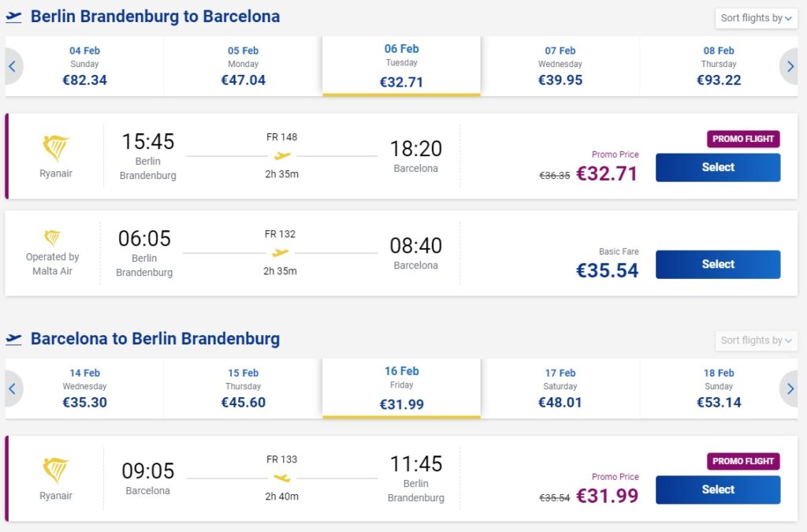This screenshot has height=532, width=807.
Task: Click Ryanair logo on FR 133 return flight
Action: 55,471
